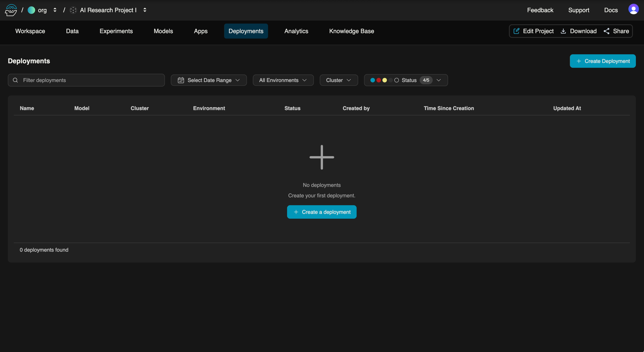Viewport: 644px width, 352px height.
Task: Click the app logo in the header
Action: [x=11, y=10]
